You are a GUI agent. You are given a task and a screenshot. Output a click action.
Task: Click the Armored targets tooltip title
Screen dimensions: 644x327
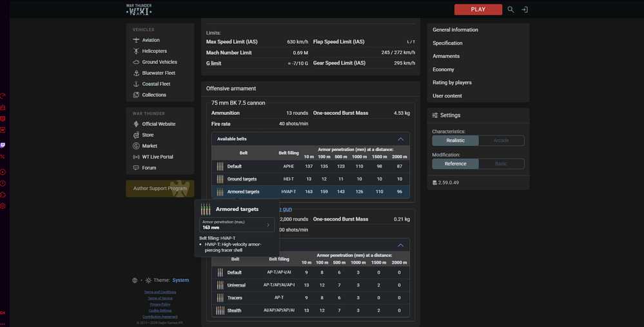[x=237, y=209]
